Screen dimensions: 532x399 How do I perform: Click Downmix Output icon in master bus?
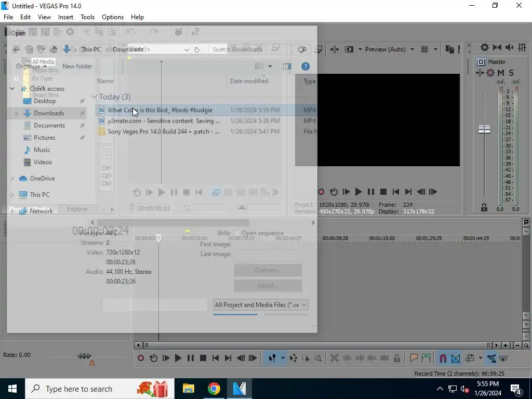[497, 47]
